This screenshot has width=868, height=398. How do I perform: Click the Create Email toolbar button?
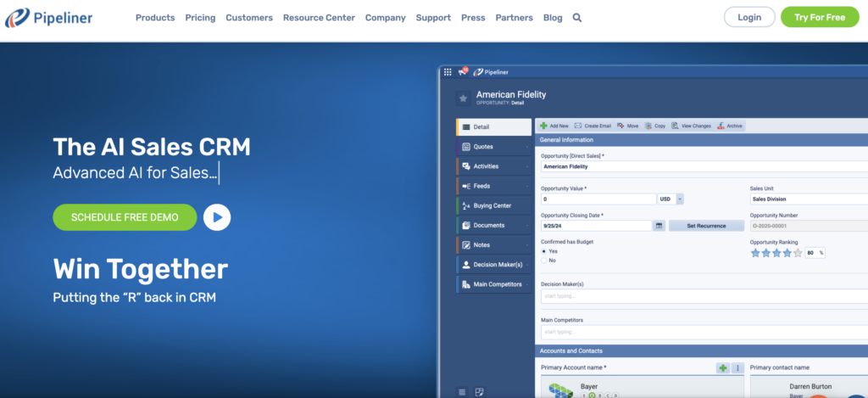(593, 126)
